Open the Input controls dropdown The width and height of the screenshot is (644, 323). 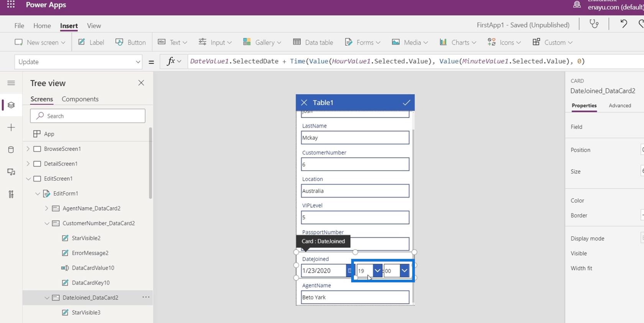pos(215,42)
